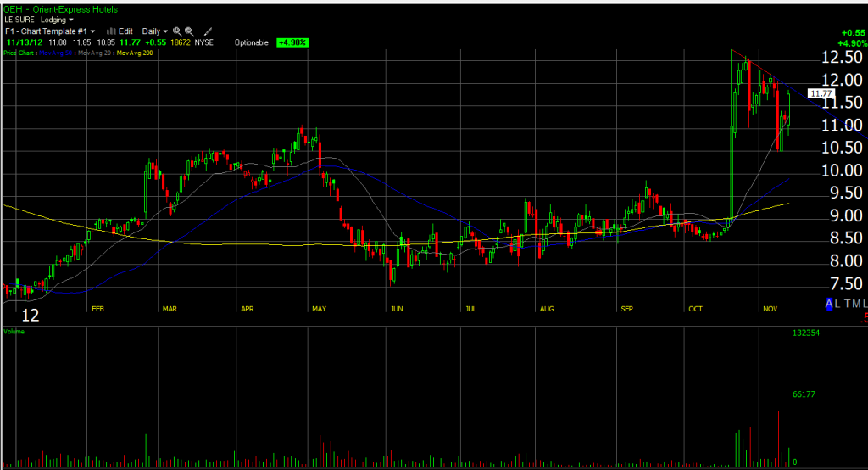Select the pencil drawing tool

208,31
